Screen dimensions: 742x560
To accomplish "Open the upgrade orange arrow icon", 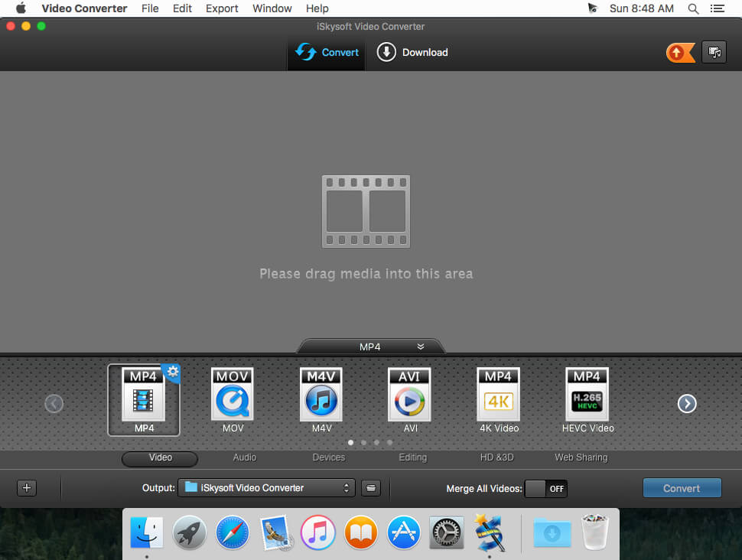I will click(680, 53).
